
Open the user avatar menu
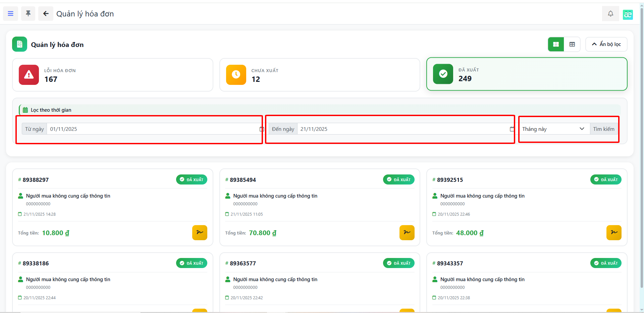[628, 14]
